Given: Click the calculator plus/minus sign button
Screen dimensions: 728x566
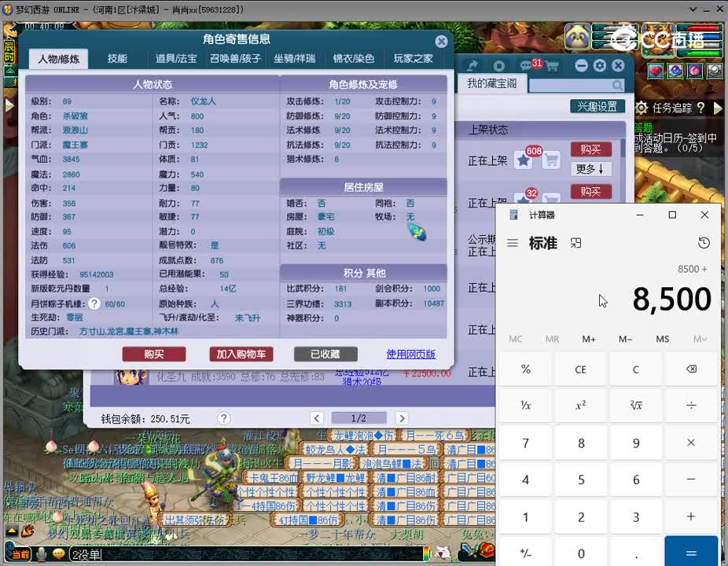Looking at the screenshot, I should coord(526,552).
